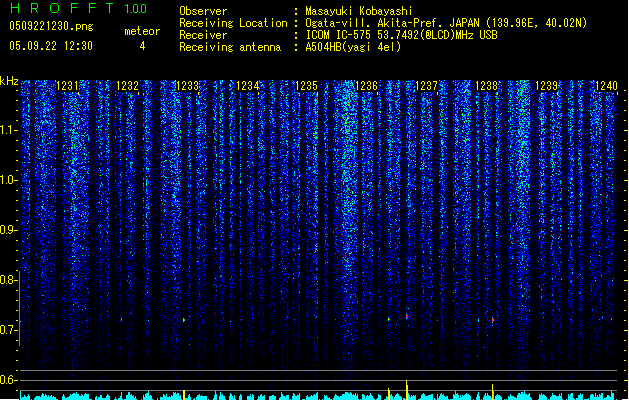
Task: Click the green meteor echo near 1233
Action: 184,320
